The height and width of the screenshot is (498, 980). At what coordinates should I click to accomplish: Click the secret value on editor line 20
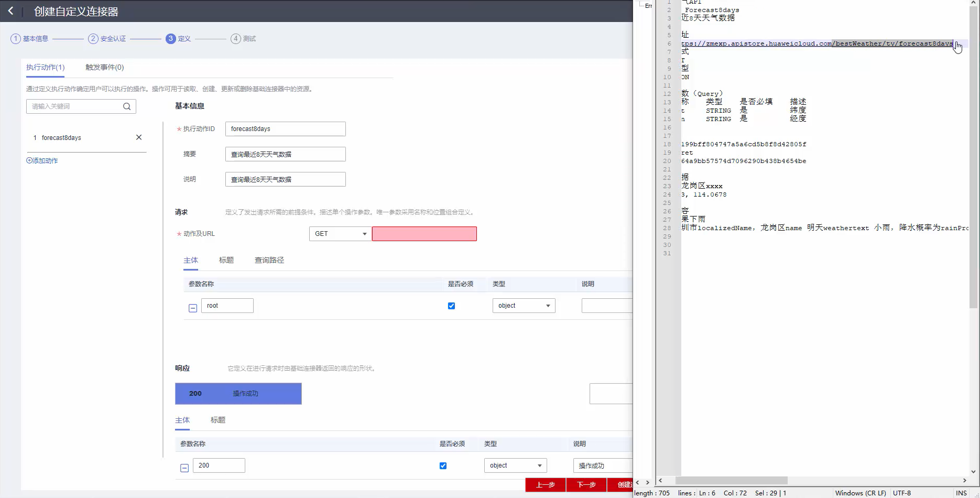(x=744, y=161)
